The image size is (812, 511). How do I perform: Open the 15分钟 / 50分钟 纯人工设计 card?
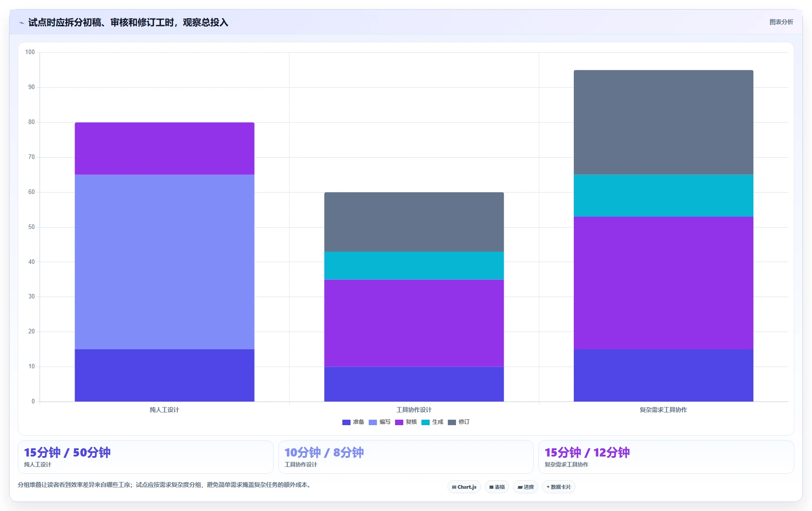145,457
